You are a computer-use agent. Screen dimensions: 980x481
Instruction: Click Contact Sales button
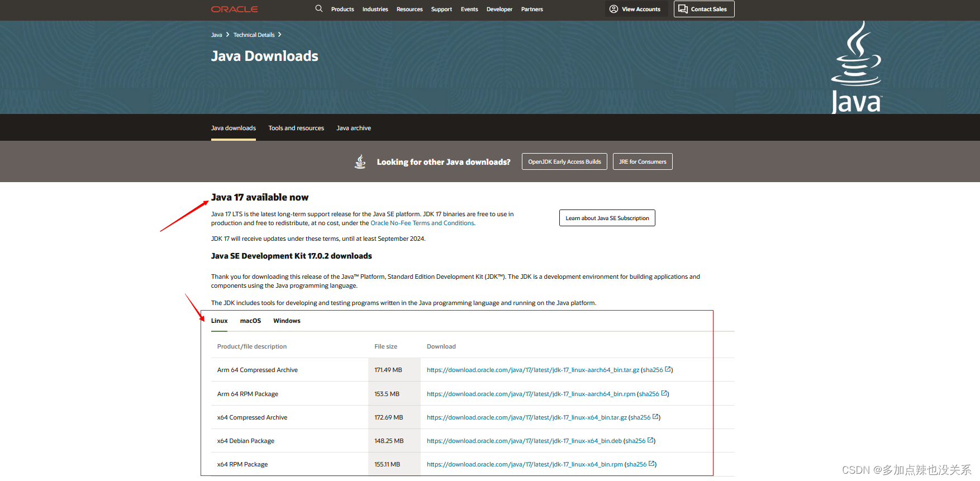pyautogui.click(x=704, y=9)
